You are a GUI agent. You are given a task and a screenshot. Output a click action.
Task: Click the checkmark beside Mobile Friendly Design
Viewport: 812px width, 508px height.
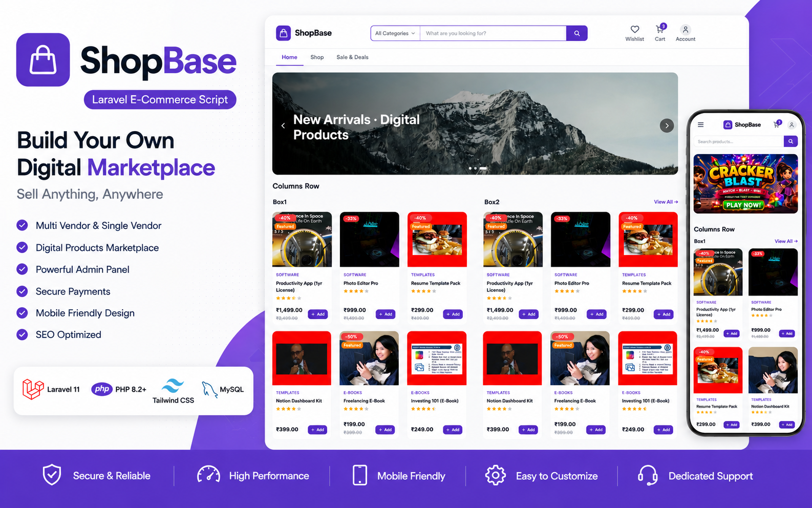click(x=22, y=313)
